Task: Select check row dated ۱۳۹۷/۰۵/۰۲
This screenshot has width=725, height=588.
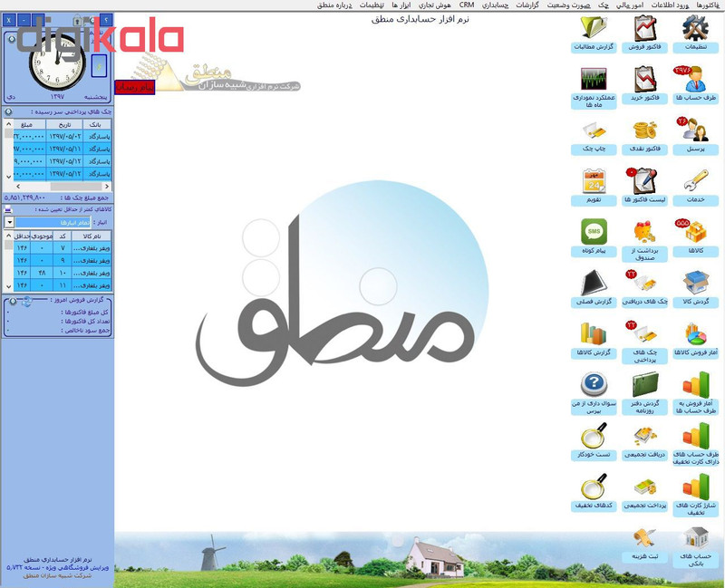Action: pos(63,137)
